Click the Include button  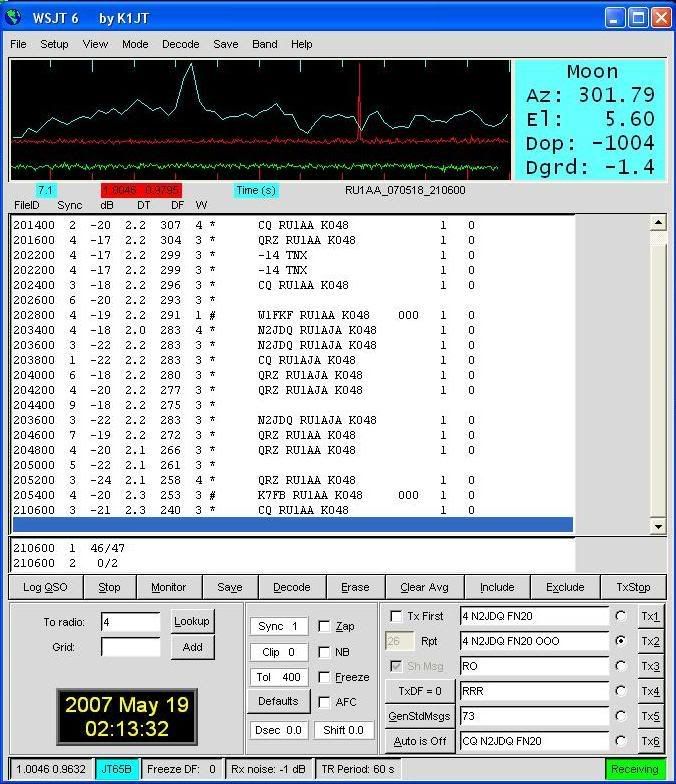497,587
